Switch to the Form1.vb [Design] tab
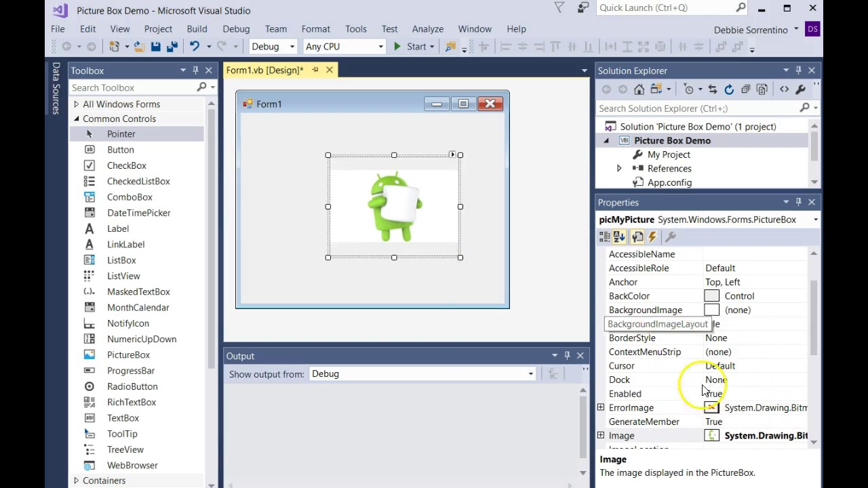 265,70
